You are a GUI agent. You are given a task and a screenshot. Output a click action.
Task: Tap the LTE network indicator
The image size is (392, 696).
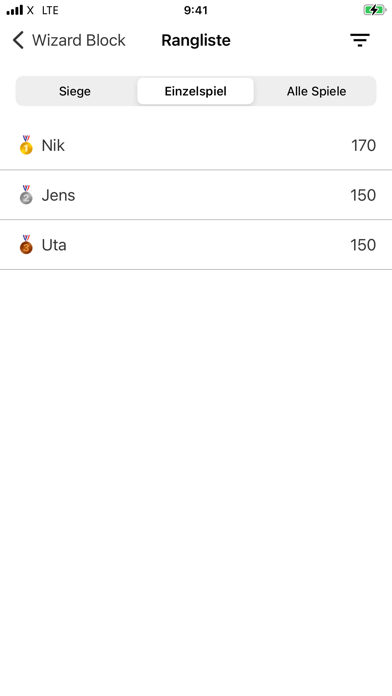(x=50, y=10)
